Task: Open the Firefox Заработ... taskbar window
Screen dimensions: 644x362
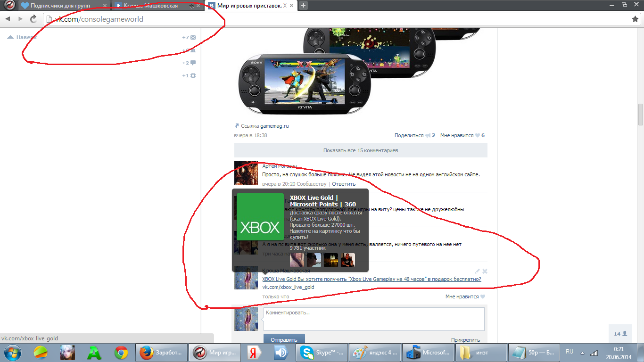Action: [x=162, y=352]
